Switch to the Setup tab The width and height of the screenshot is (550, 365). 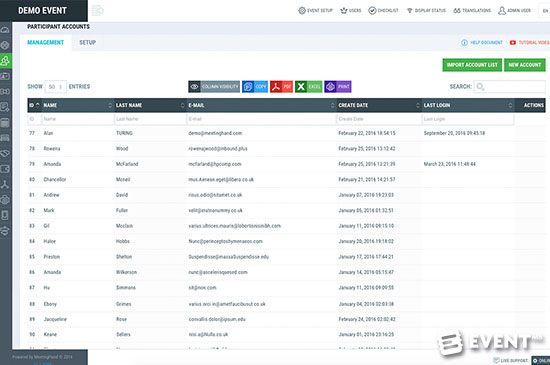(87, 42)
